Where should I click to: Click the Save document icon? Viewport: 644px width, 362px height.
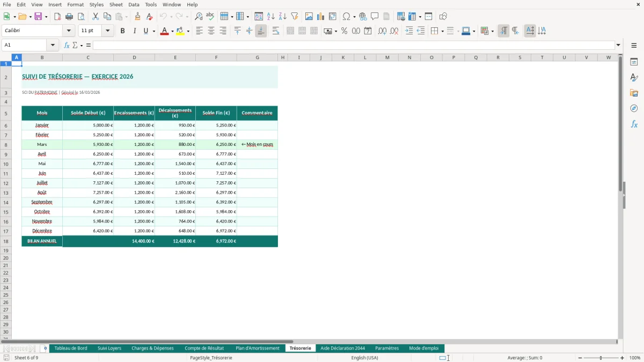pos(38,17)
